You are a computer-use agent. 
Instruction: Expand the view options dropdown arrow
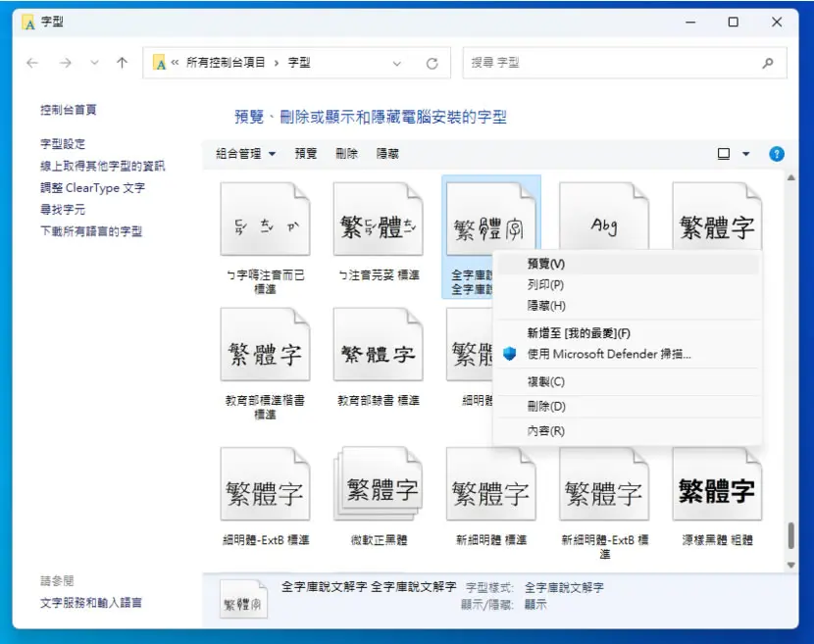click(746, 154)
